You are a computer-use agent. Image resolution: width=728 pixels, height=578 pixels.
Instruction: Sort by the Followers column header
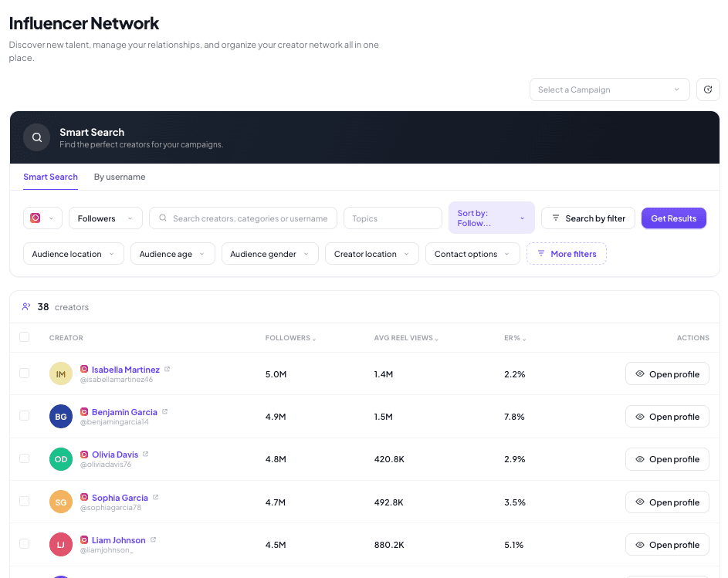pyautogui.click(x=290, y=338)
